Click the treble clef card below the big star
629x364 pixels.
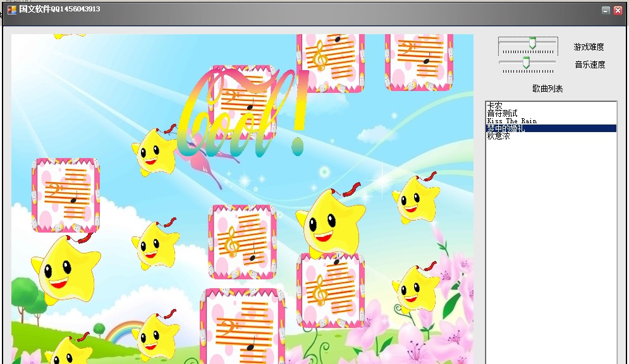[331, 290]
